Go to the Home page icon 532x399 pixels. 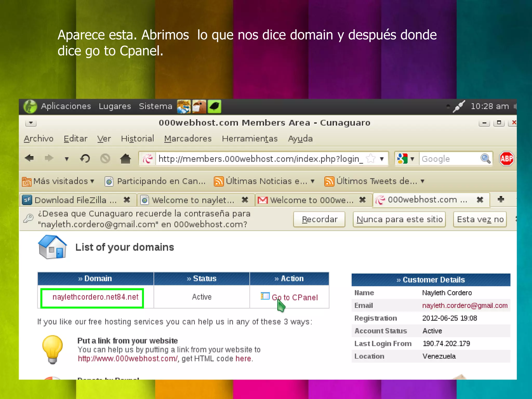pos(125,158)
